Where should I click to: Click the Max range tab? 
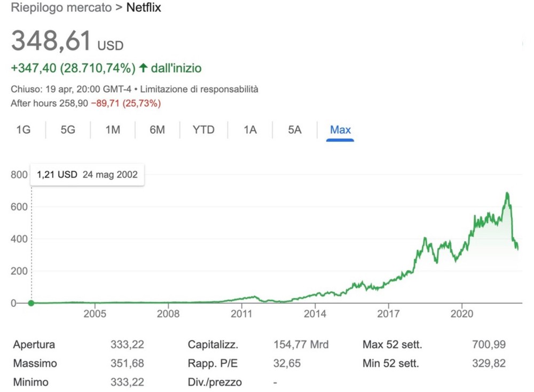340,130
